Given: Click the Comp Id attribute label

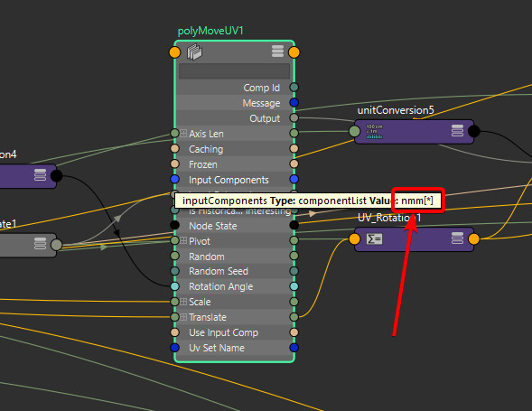Looking at the screenshot, I should click(262, 88).
